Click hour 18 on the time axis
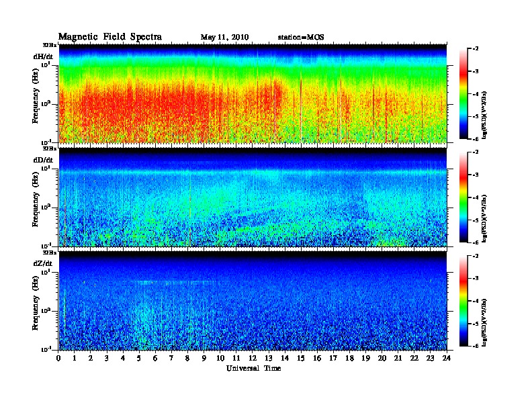Screen dimensions: 532x411 [x=349, y=358]
